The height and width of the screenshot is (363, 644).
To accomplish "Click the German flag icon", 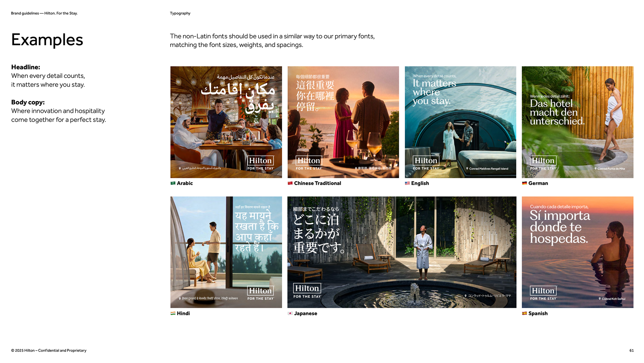I will [x=524, y=183].
